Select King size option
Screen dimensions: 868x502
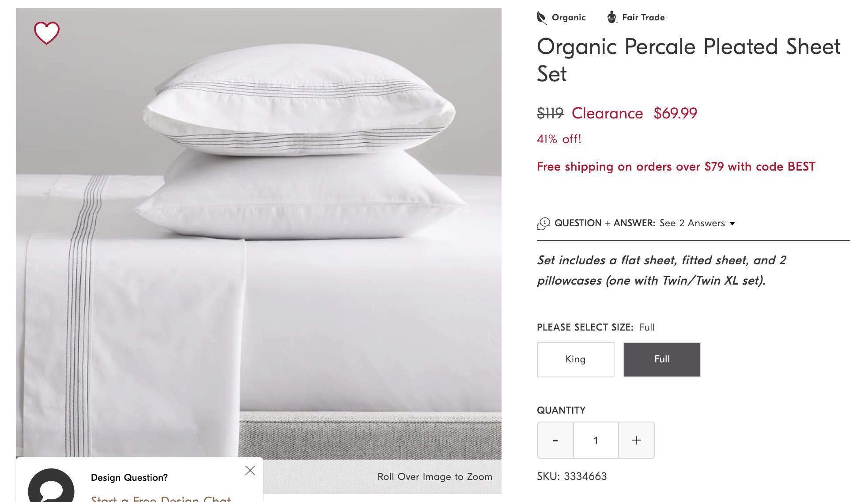[575, 359]
